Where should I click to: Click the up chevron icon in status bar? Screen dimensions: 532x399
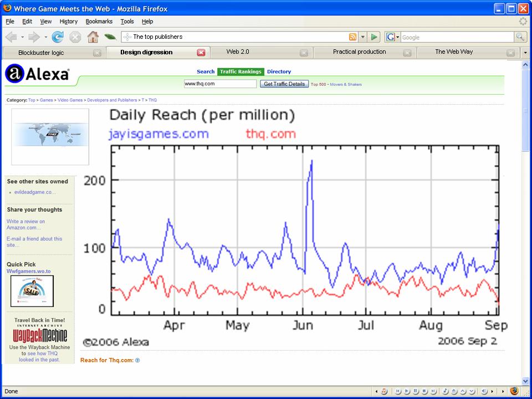tap(463, 391)
